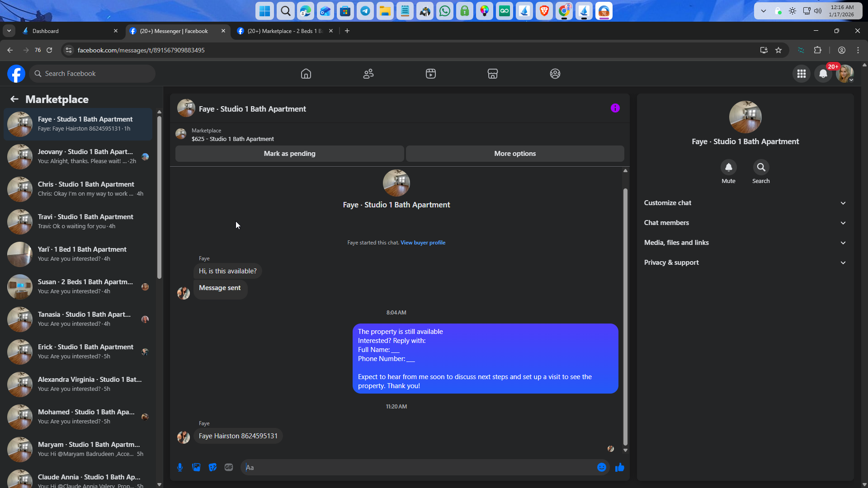
Task: Send a thumbs-up like
Action: tap(619, 467)
